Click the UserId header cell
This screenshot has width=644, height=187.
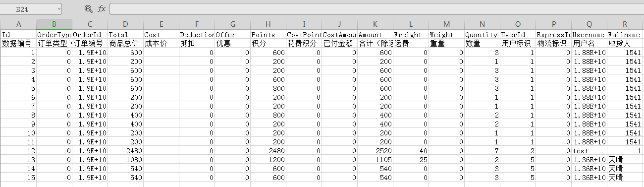(x=518, y=35)
